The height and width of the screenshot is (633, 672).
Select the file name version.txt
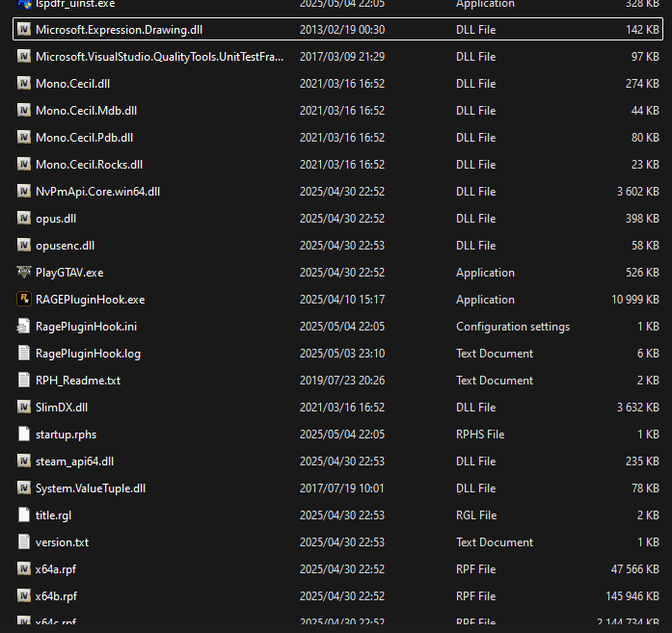pyautogui.click(x=62, y=542)
